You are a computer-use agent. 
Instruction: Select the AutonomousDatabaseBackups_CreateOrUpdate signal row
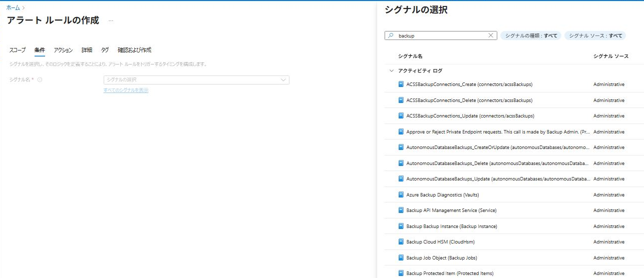tap(514, 147)
